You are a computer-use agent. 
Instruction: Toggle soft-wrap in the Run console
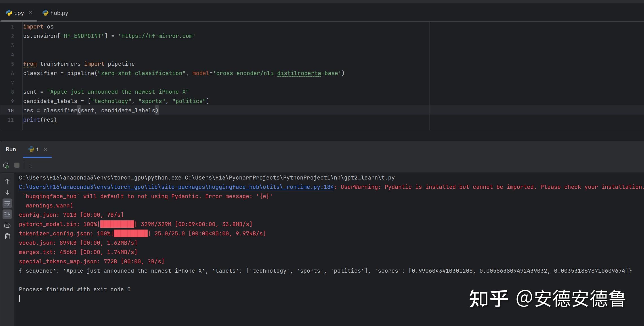click(7, 204)
